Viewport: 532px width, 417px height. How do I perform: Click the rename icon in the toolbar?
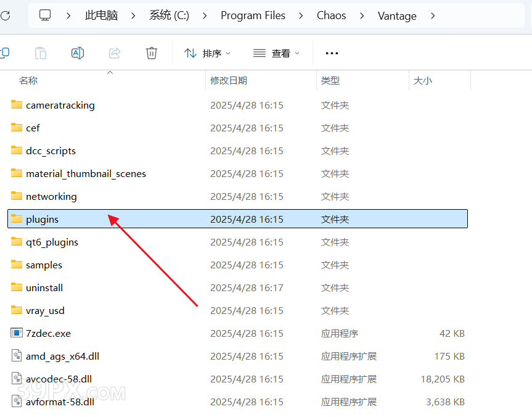[77, 53]
